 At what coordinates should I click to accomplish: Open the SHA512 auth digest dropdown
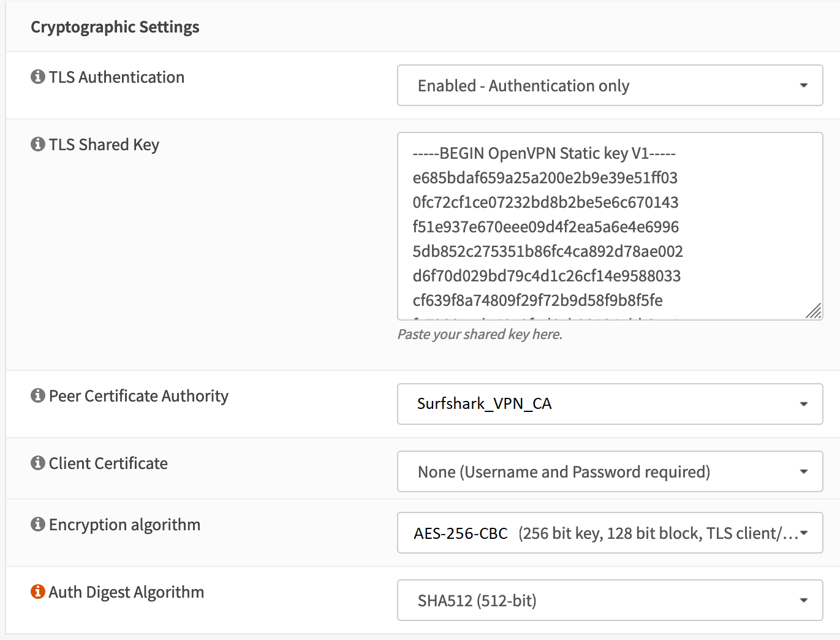610,601
